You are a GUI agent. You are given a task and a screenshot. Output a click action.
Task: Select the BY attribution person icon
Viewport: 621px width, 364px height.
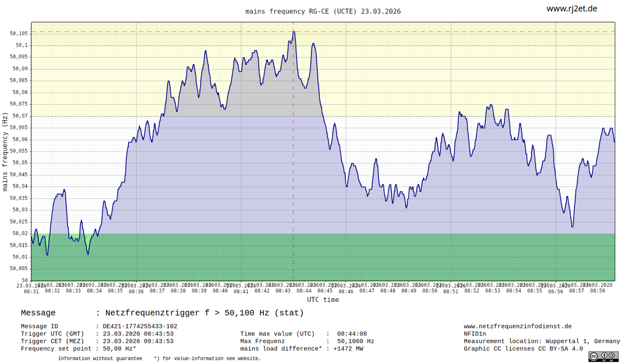603,355
